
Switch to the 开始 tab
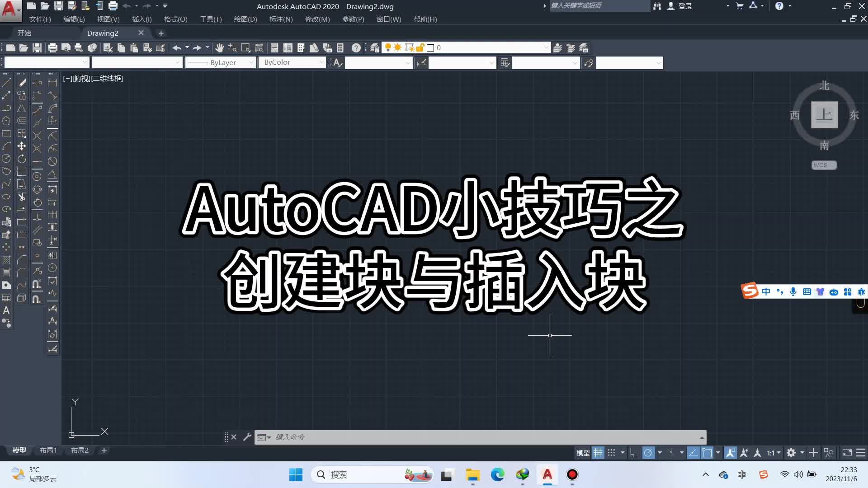tap(24, 33)
